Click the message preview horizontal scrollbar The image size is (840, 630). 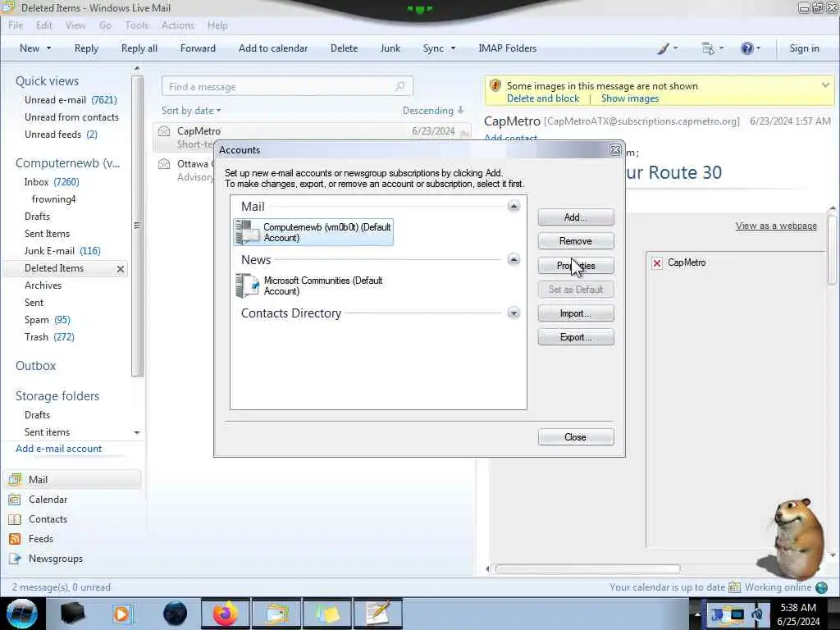(587, 568)
